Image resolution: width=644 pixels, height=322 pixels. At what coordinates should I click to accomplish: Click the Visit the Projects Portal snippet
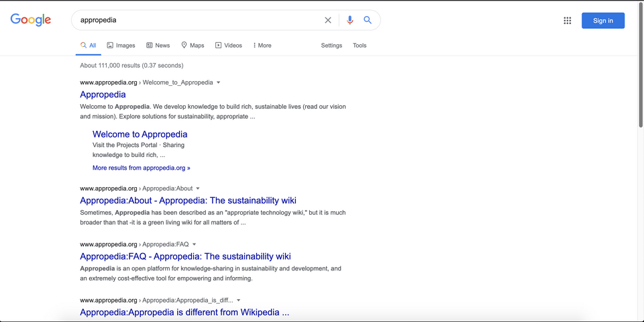pyautogui.click(x=138, y=150)
